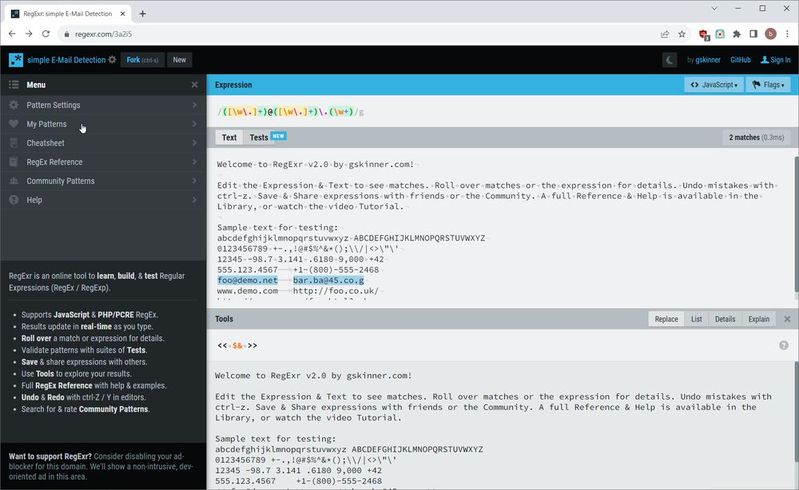Click the Help question icon in menu
799x490 pixels.
(x=14, y=200)
